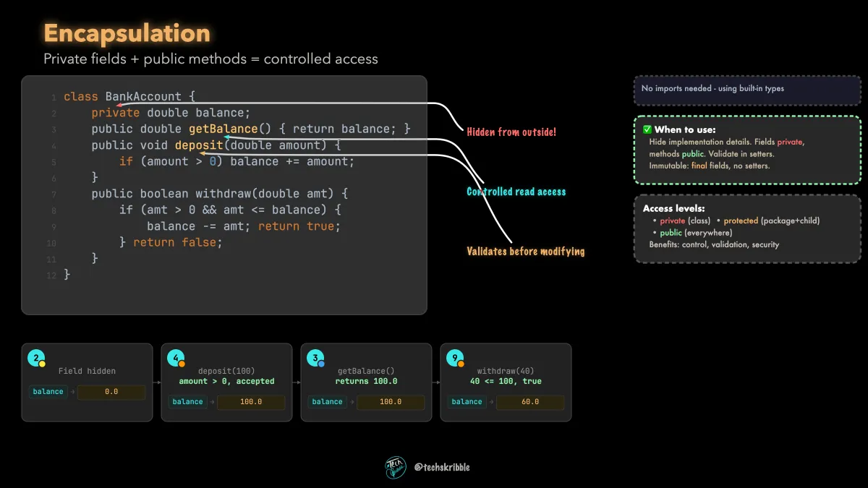The width and height of the screenshot is (868, 488).
Task: Click the deposit method name in code
Action: 199,145
